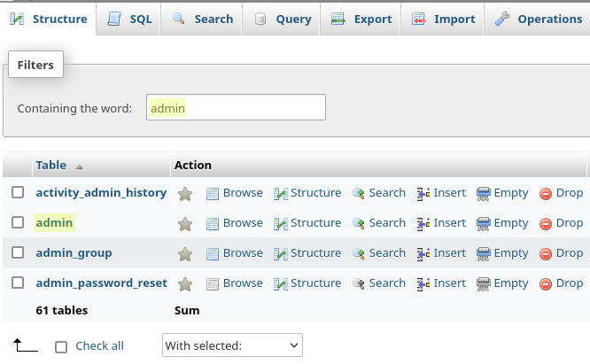Click Insert icon in admin row
Viewport: 590px width, 364px height.
click(x=423, y=224)
